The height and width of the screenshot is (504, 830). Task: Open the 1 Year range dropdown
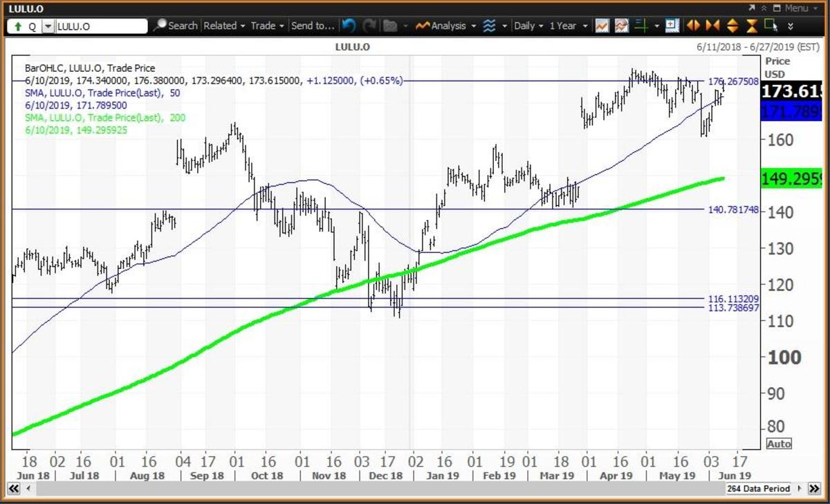pos(568,26)
